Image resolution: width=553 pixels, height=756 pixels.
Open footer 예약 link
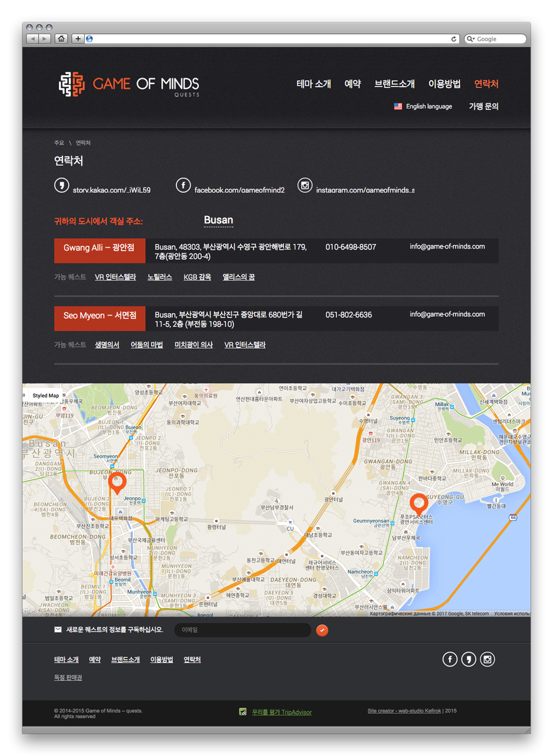pos(95,660)
